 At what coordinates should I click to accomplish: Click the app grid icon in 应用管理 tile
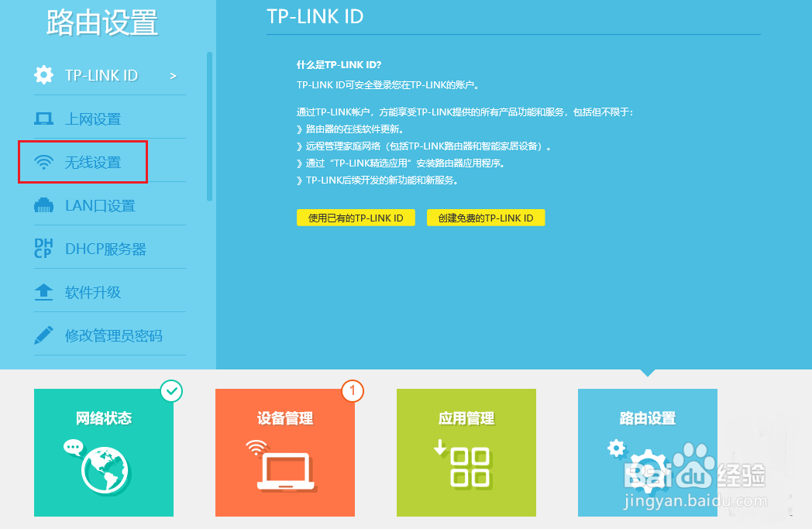coord(463,464)
